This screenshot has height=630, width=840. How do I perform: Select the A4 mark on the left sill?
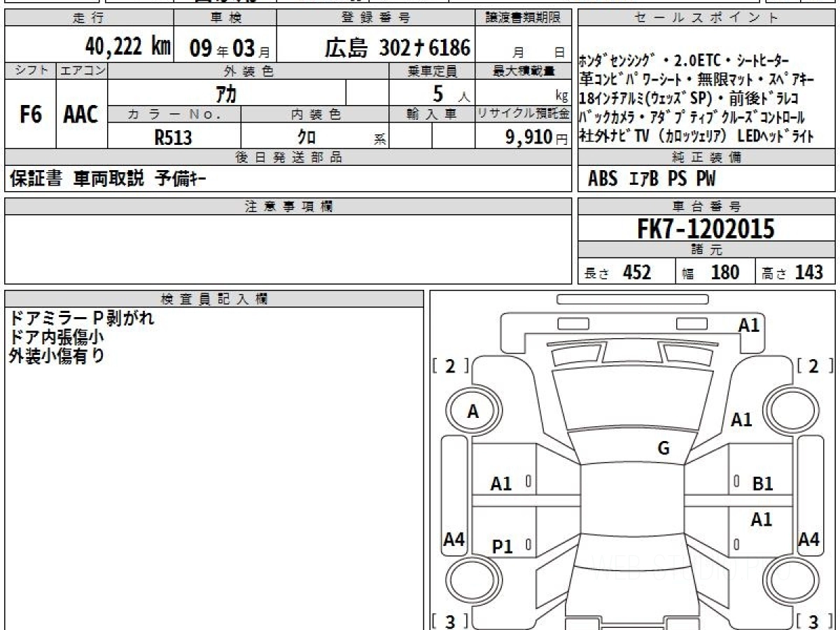click(454, 539)
